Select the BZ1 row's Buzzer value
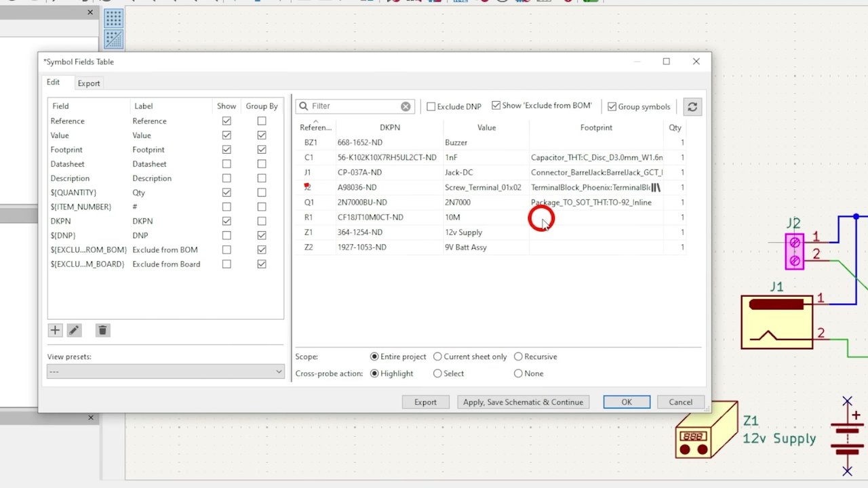Viewport: 868px width, 488px height. 486,143
